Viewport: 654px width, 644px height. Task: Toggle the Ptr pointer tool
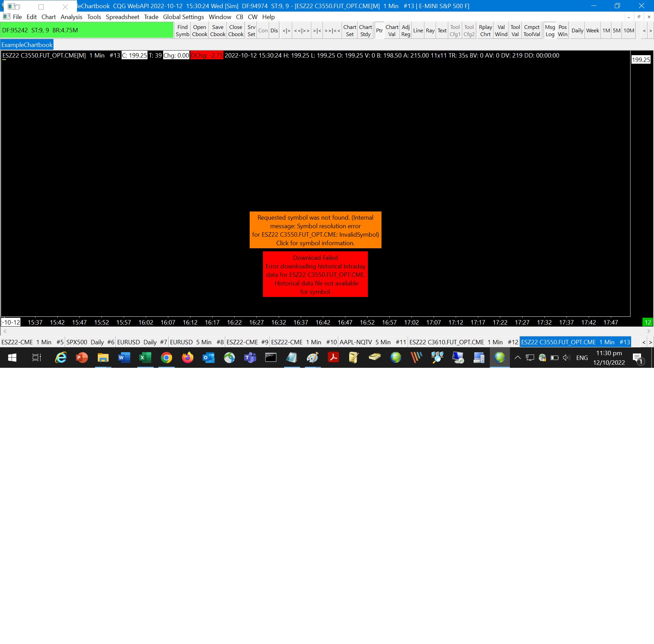pyautogui.click(x=379, y=31)
